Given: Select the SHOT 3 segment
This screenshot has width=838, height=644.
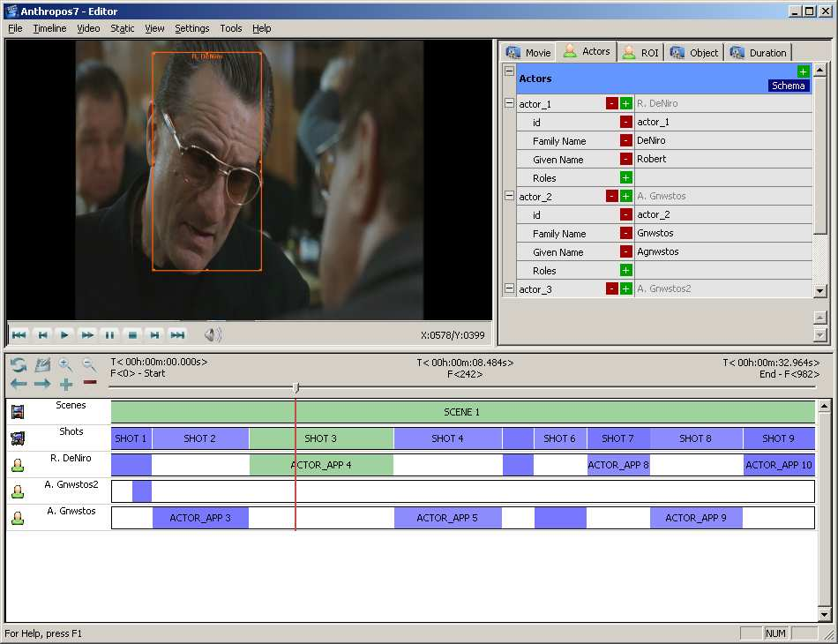Looking at the screenshot, I should tap(321, 438).
